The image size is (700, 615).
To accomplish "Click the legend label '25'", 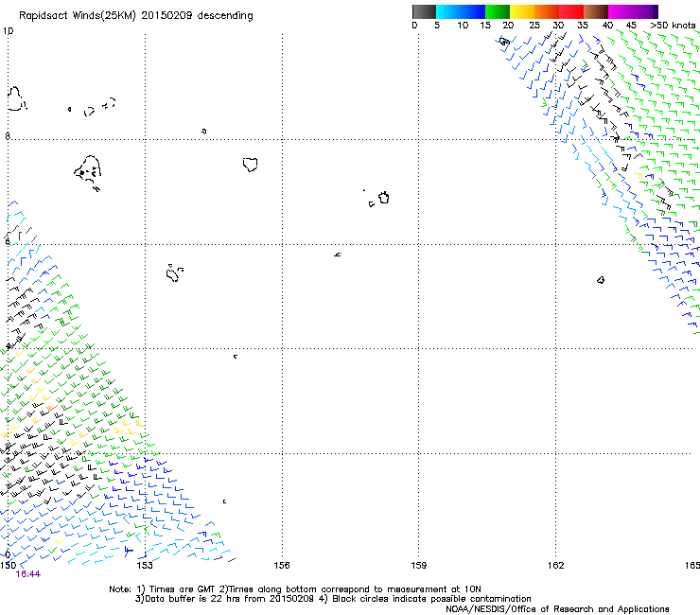I will click(534, 26).
